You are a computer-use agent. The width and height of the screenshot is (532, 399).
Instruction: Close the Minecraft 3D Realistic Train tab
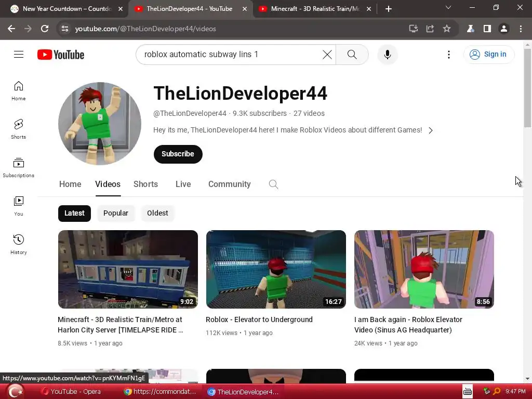click(x=369, y=9)
